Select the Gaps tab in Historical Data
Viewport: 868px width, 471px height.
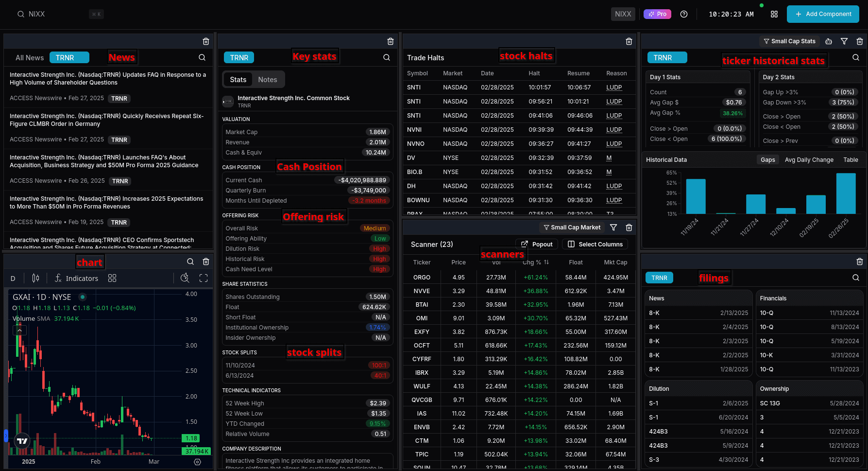tap(768, 159)
